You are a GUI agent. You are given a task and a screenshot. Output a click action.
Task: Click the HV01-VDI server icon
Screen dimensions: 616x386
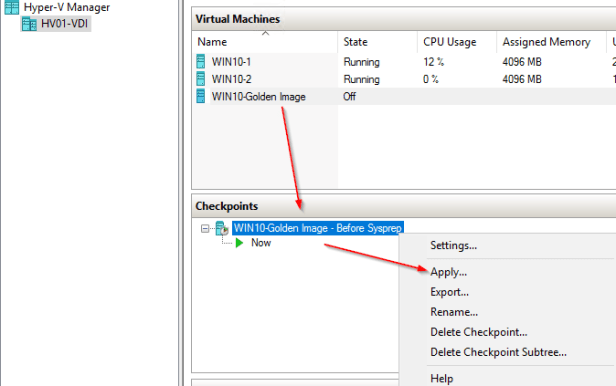point(29,24)
